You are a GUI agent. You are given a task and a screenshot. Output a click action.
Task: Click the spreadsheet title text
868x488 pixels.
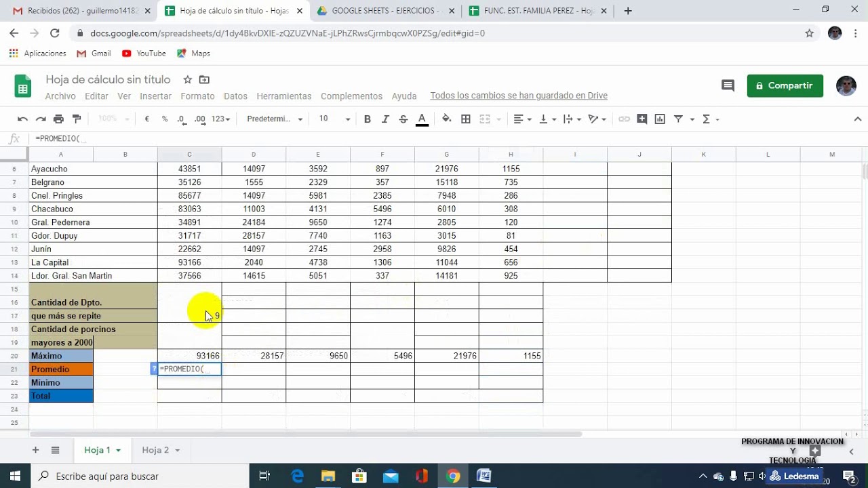tap(108, 79)
